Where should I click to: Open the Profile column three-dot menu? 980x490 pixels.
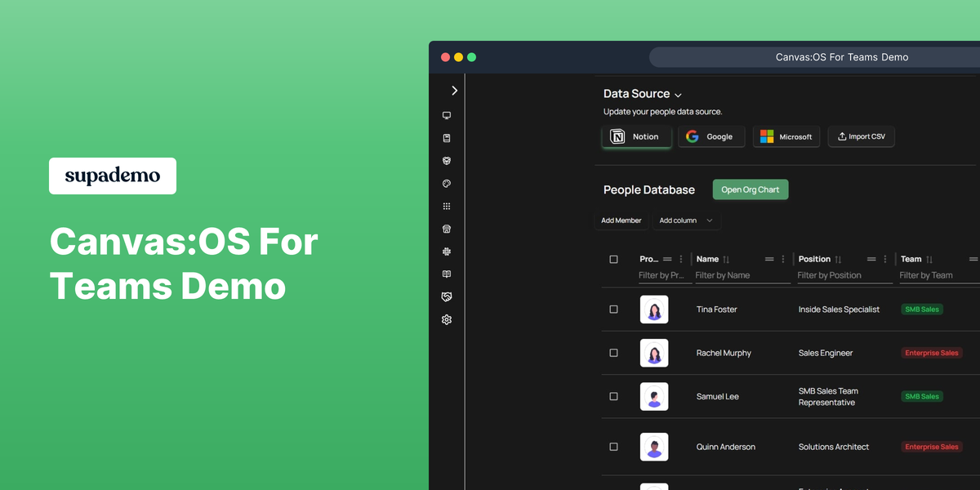(x=681, y=259)
